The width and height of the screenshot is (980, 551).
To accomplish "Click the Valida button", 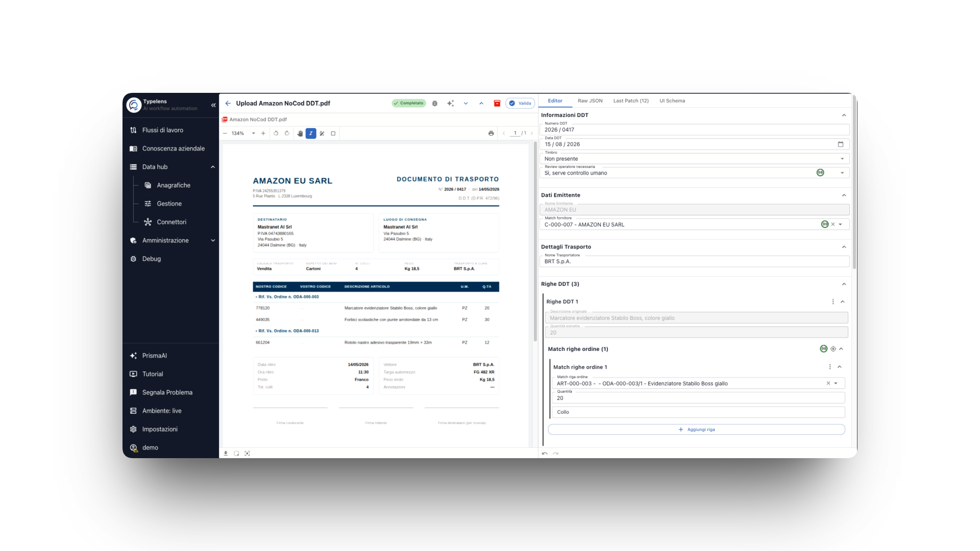I will (520, 103).
